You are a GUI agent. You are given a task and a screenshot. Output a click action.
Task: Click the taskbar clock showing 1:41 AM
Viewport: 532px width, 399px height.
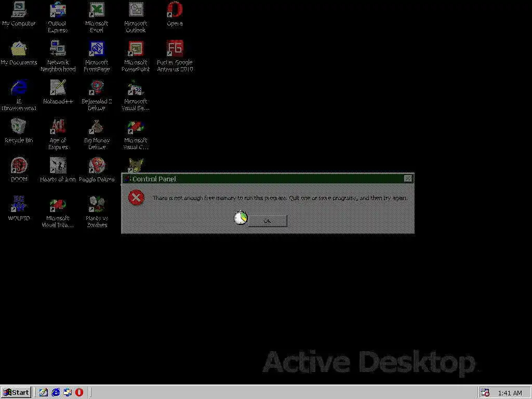click(x=510, y=393)
